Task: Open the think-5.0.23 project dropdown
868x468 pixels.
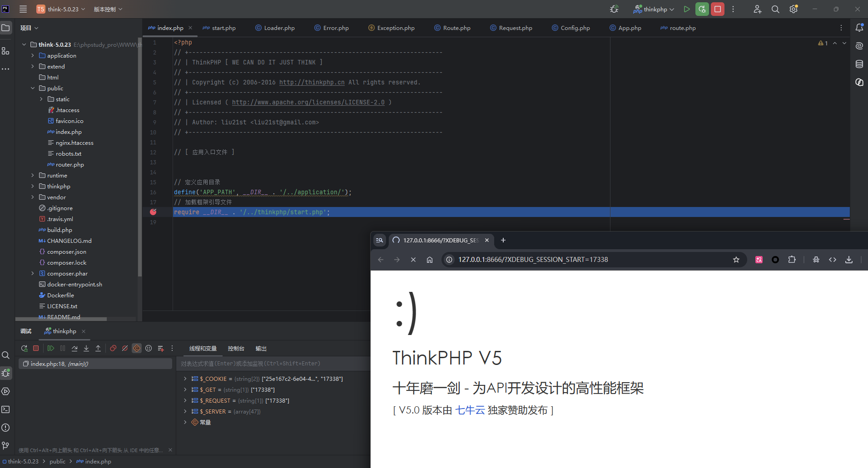Action: coord(61,9)
